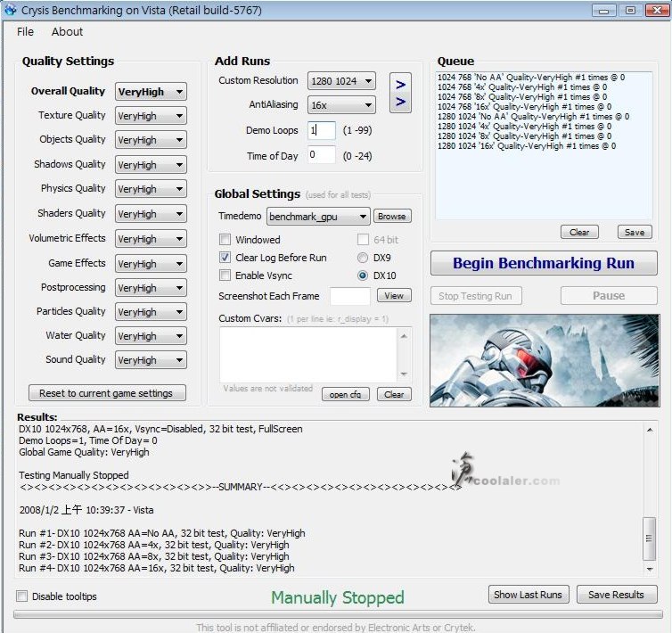The height and width of the screenshot is (633, 672).
Task: Click Reset to current game settings
Action: pyautogui.click(x=107, y=393)
